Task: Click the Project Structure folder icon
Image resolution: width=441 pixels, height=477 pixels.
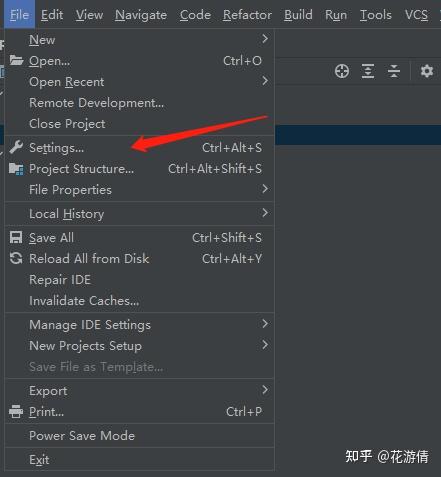Action: [16, 169]
